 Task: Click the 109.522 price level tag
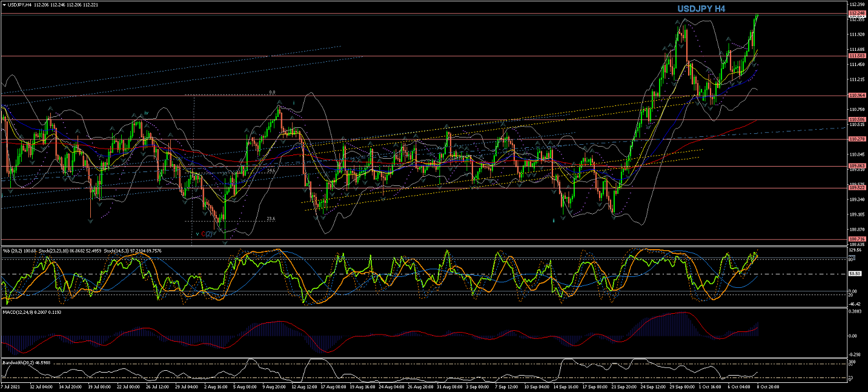(x=856, y=188)
